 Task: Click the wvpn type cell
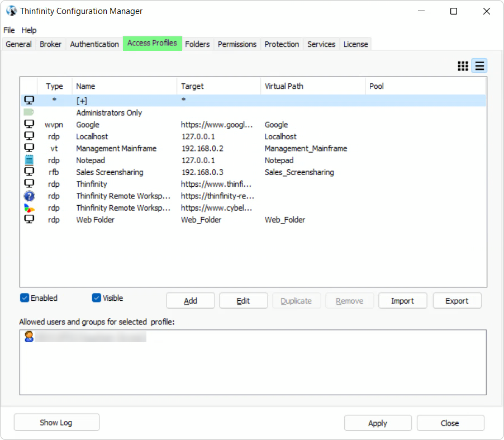pyautogui.click(x=54, y=125)
